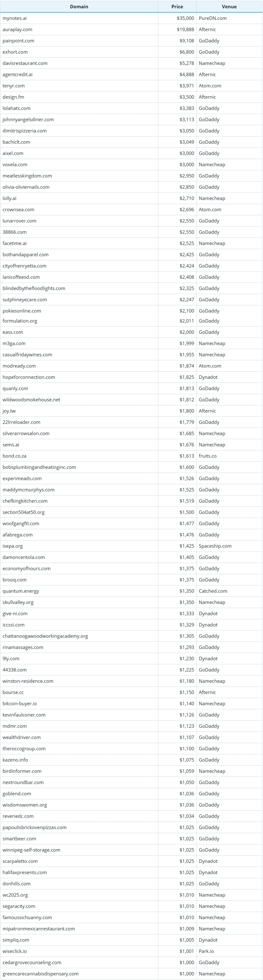
Task: Sort table by Price column header
Action: 177,7
